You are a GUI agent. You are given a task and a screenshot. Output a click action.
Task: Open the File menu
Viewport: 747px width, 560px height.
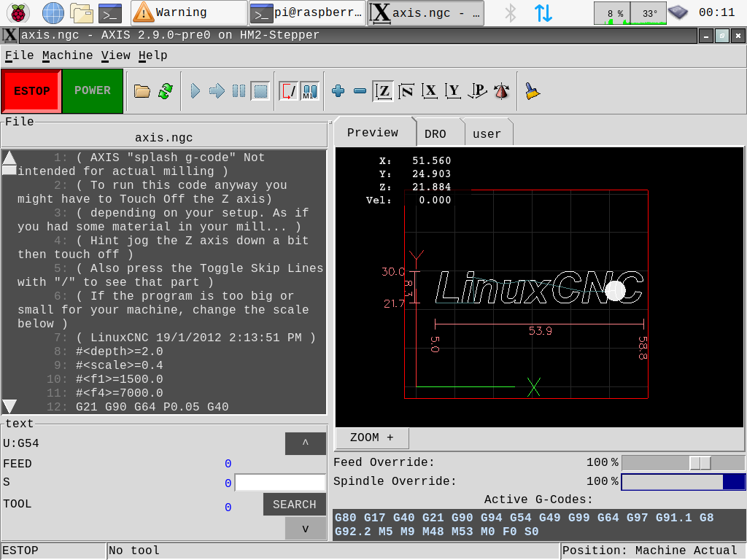[x=19, y=55]
